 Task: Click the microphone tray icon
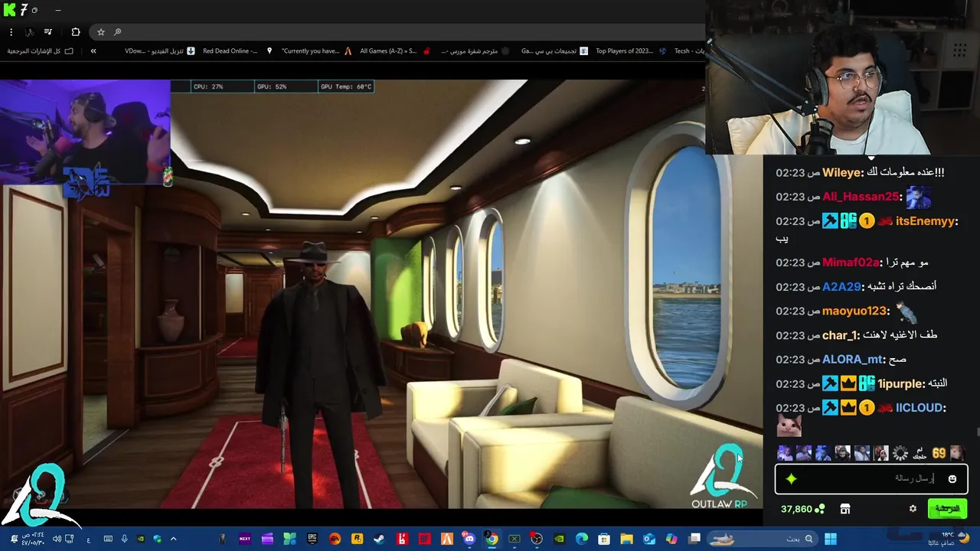pyautogui.click(x=124, y=539)
